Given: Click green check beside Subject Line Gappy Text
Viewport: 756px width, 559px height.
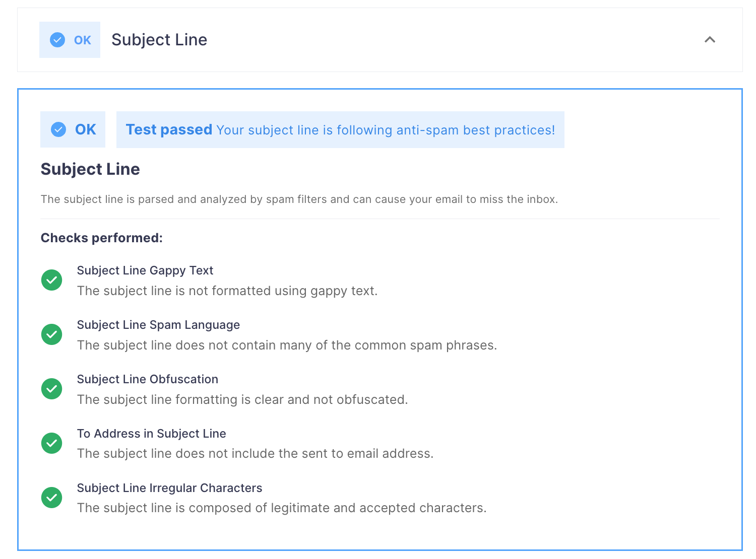Looking at the screenshot, I should coord(51,280).
